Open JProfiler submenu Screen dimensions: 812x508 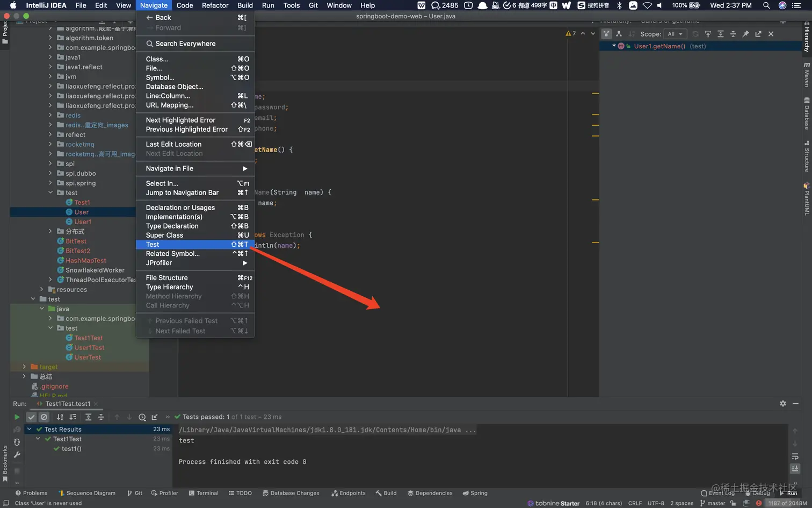pos(195,263)
